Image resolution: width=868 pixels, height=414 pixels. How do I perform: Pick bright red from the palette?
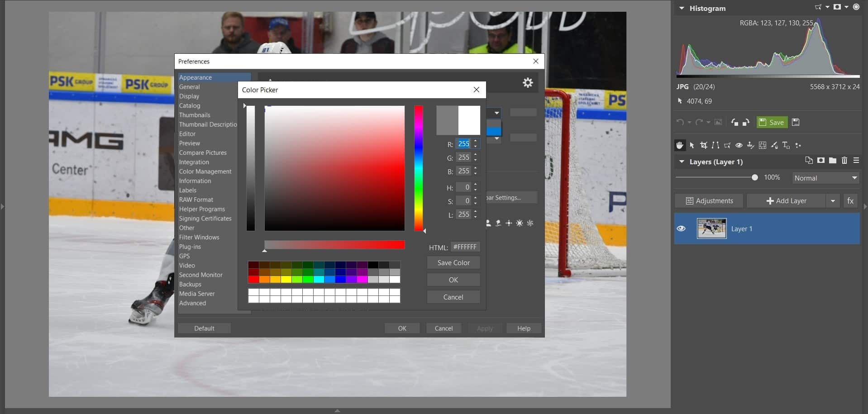[253, 280]
